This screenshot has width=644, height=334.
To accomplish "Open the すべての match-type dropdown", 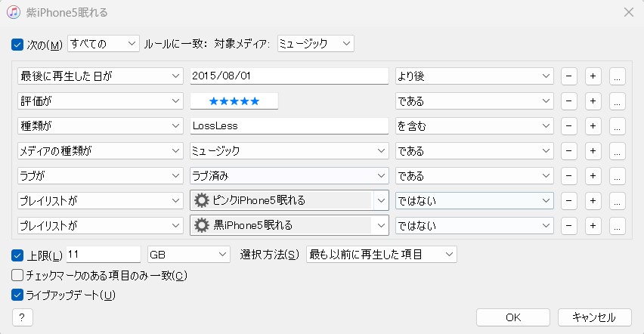I will 104,44.
